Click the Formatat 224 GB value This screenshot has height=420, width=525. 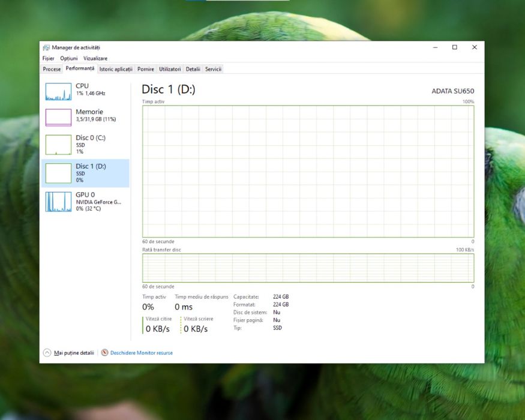281,304
